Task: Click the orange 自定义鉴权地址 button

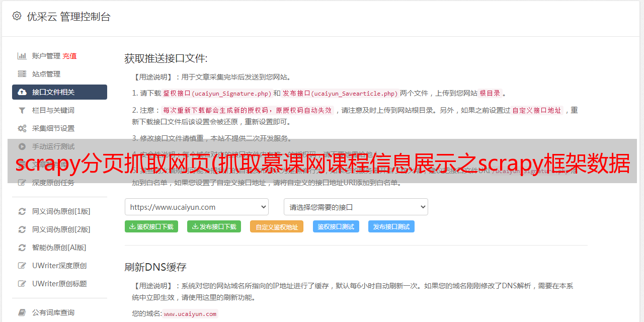Action: click(x=277, y=226)
